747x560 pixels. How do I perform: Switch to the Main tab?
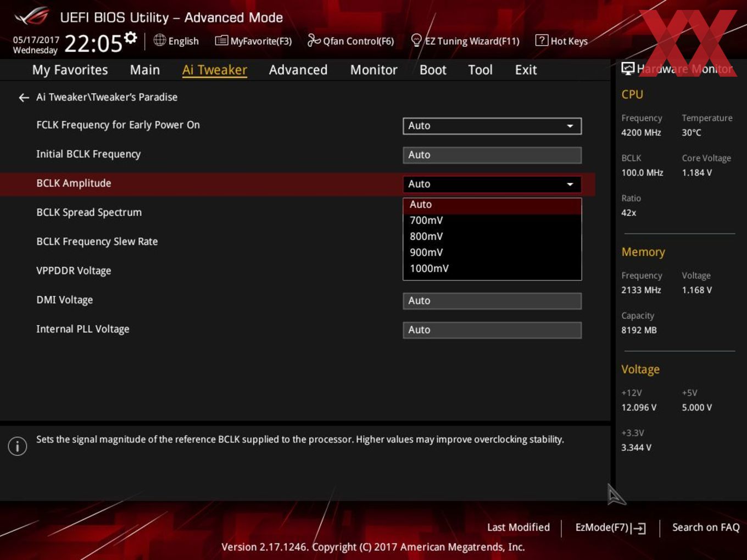tap(145, 70)
